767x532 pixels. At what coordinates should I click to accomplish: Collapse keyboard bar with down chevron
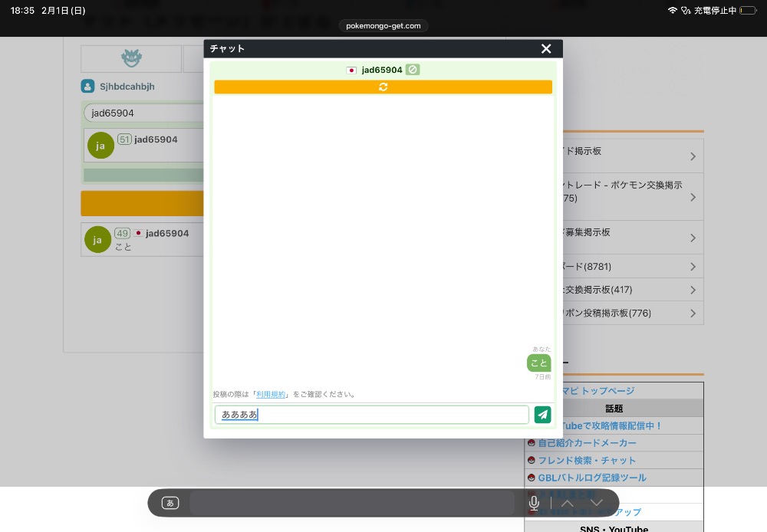pos(597,503)
